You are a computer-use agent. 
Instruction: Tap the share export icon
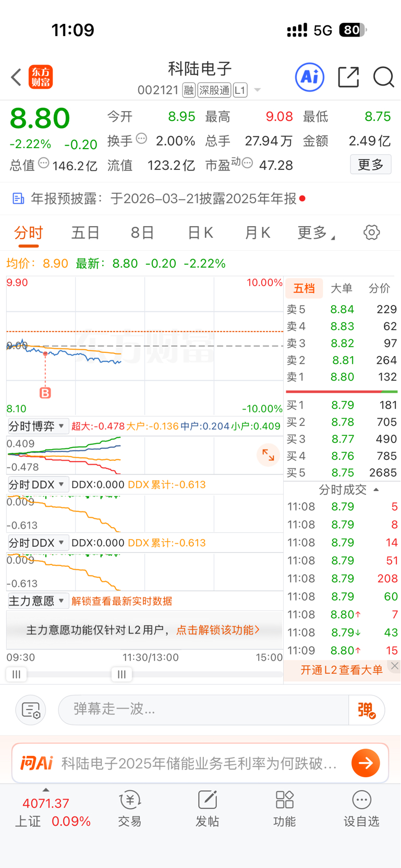pos(348,77)
